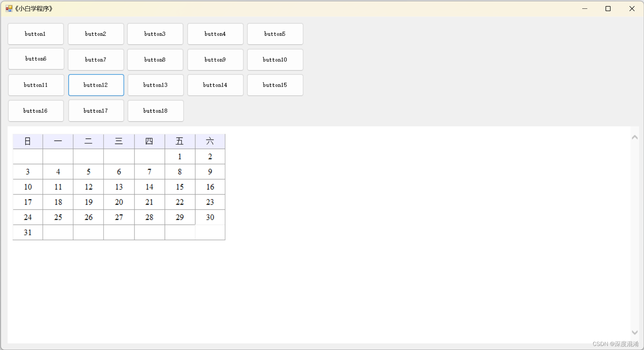
Task: Pick calendar day 3
Action: point(28,172)
